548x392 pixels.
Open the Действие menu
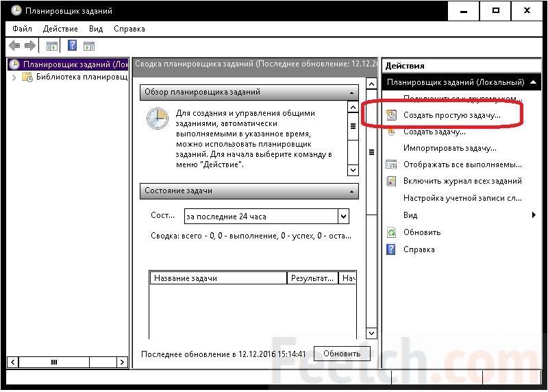[60, 29]
